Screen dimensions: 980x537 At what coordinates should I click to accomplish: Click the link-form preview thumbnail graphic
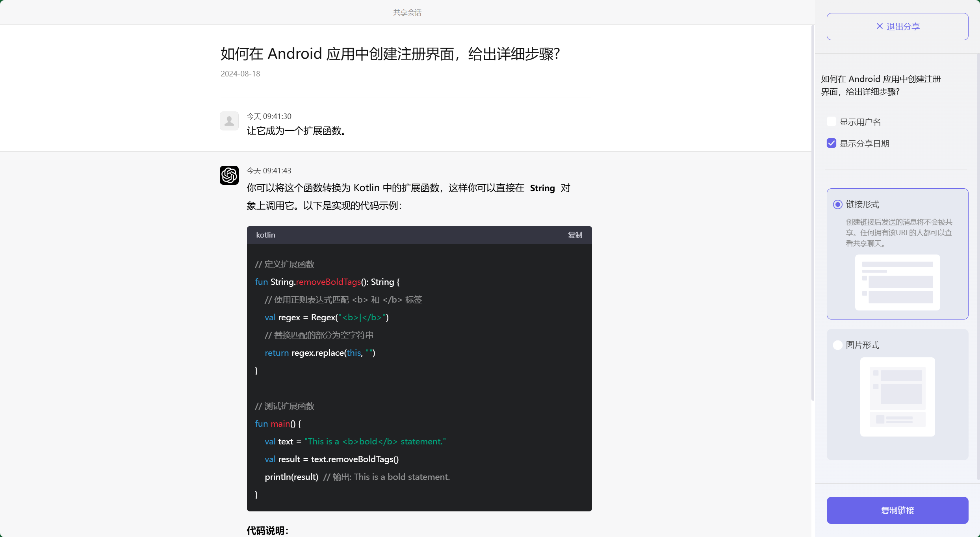[x=897, y=283]
